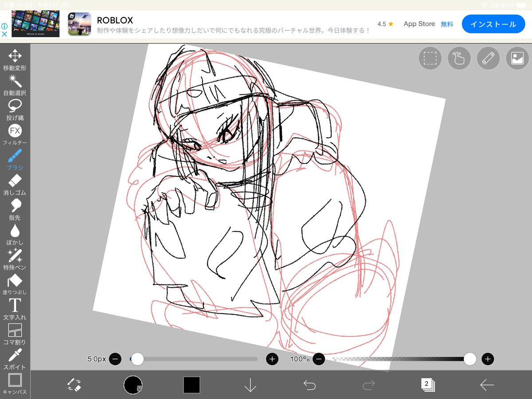Screen dimensions: 532x399
Task: Click the brush thickness slider handle
Action: coord(137,359)
